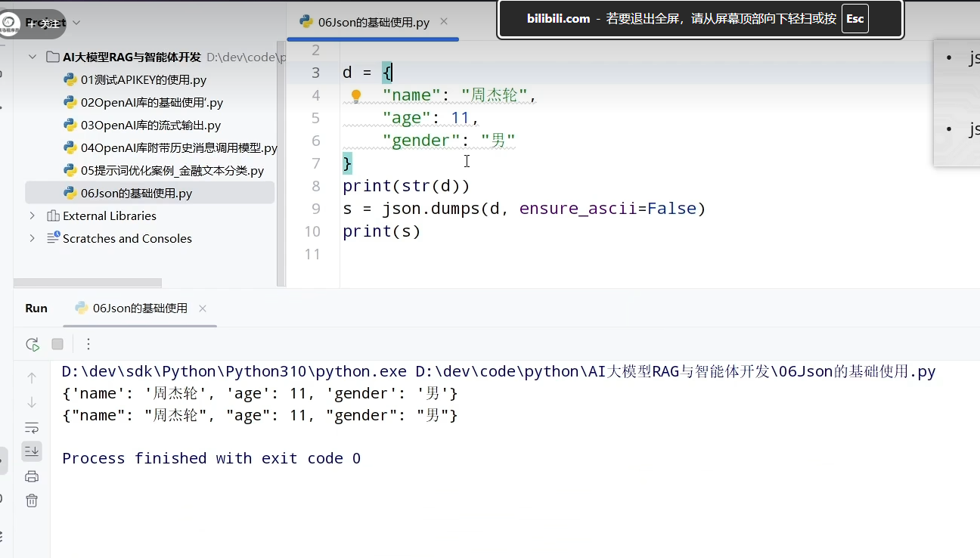This screenshot has height=558, width=980.
Task: Print the console output
Action: (x=32, y=476)
